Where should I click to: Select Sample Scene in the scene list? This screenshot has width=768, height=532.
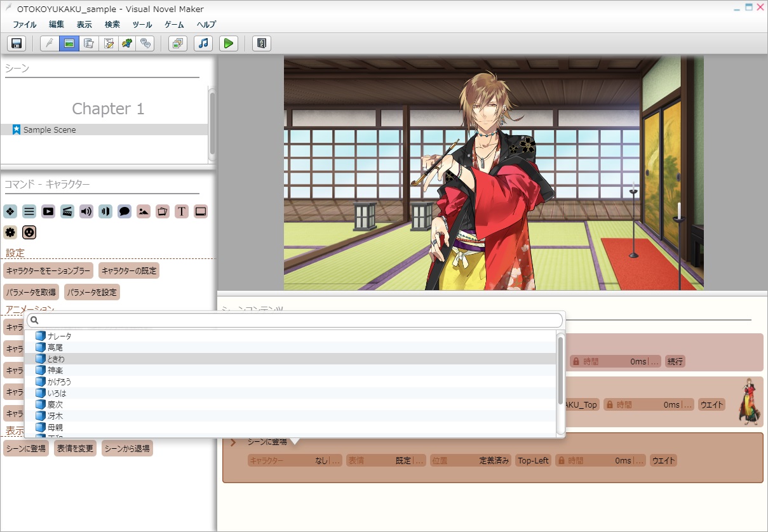point(104,130)
